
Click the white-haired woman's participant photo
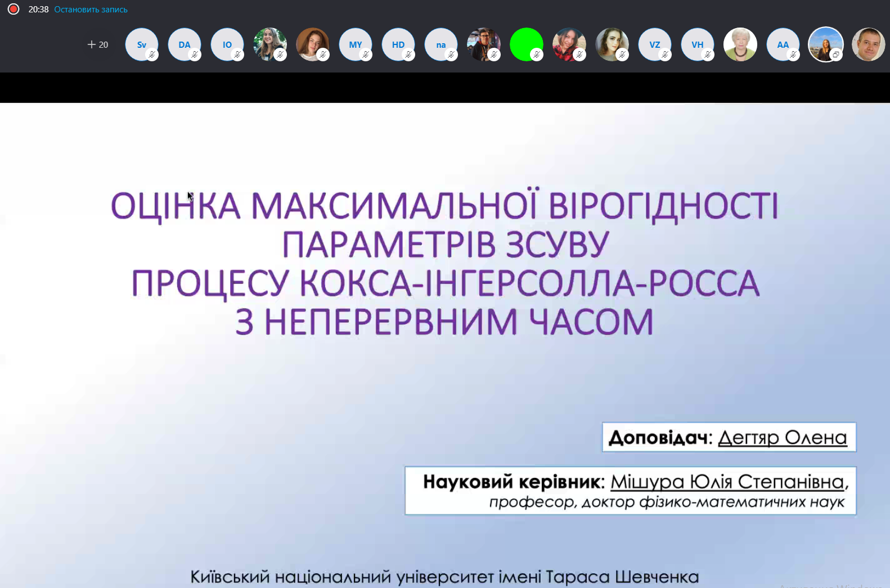[x=740, y=44]
